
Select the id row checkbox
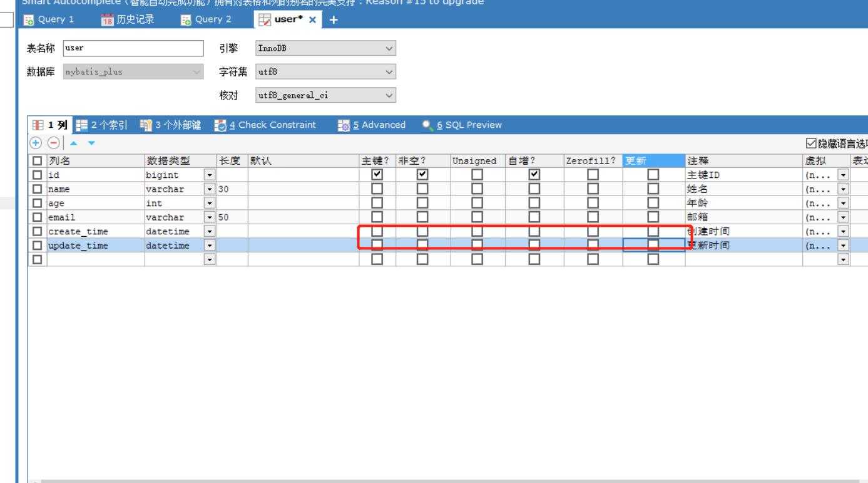38,174
